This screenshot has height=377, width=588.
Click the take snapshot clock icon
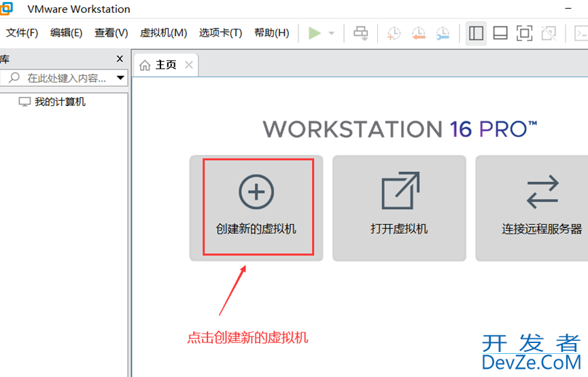click(394, 33)
